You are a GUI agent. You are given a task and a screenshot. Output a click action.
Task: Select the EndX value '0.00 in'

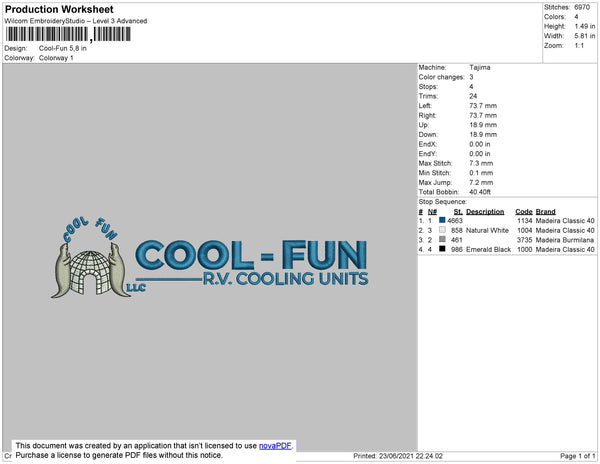[x=480, y=144]
